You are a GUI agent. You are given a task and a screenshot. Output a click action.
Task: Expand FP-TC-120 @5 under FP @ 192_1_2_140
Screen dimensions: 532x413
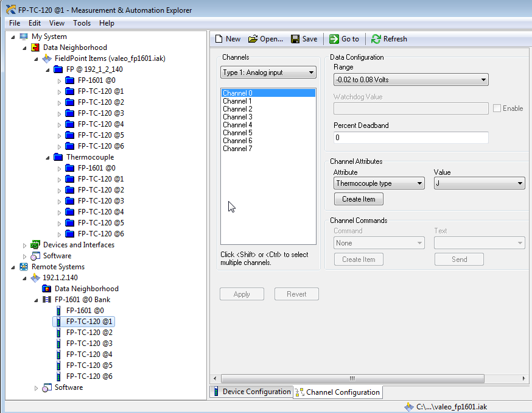pos(59,135)
